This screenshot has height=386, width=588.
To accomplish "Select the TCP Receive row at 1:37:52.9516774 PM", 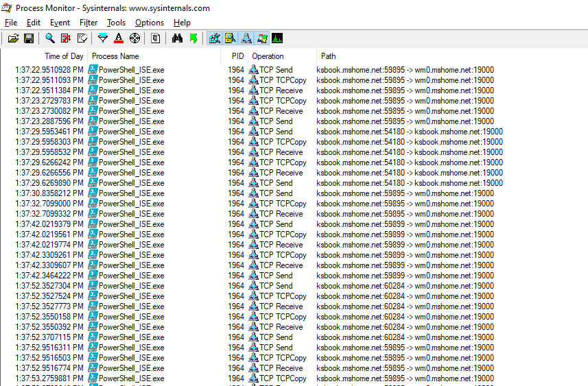I will [x=294, y=368].
